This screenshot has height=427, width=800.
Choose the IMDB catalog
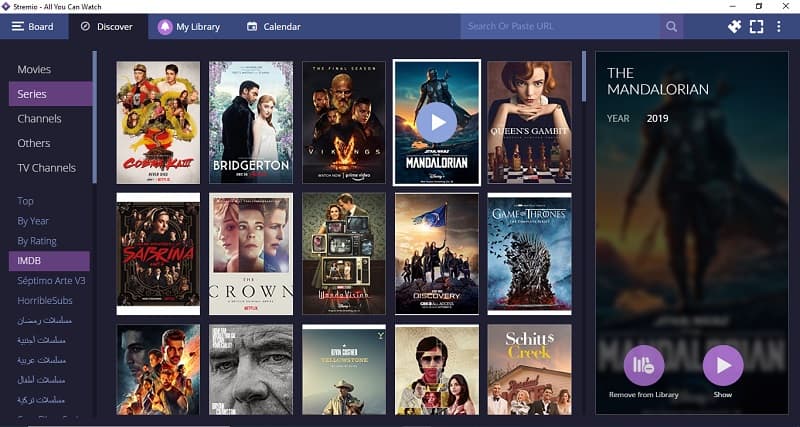(49, 261)
